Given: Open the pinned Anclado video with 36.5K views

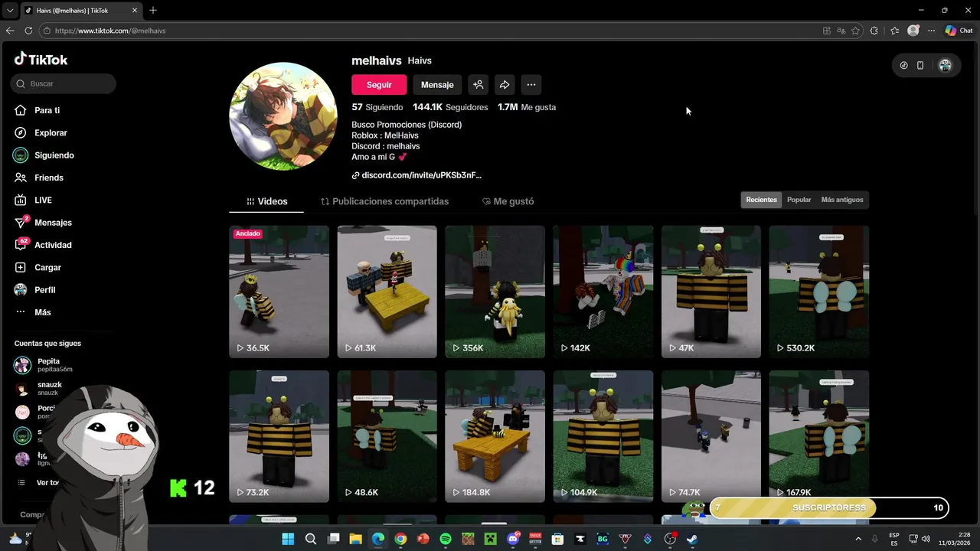Looking at the screenshot, I should tap(279, 292).
